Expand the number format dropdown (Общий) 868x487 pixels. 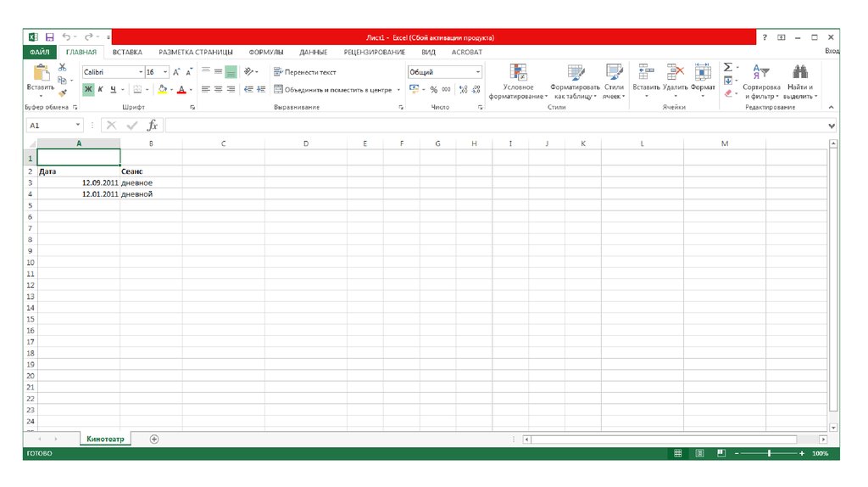(x=478, y=73)
